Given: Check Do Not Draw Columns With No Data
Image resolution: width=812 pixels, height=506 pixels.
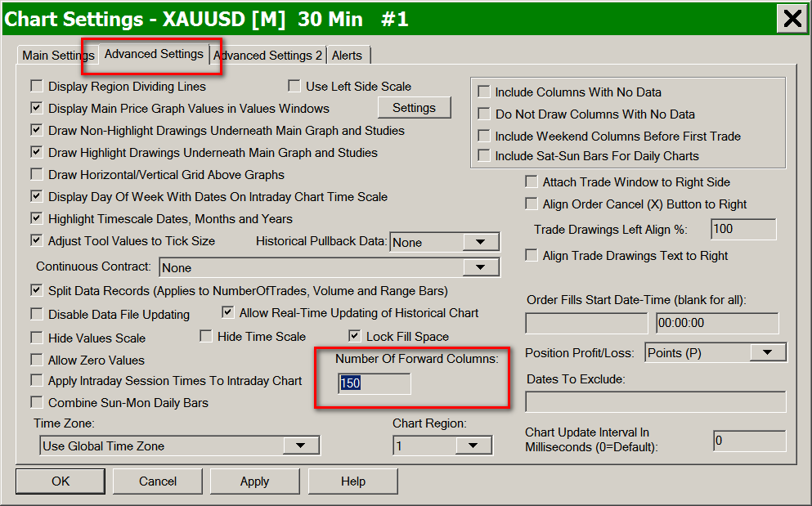Looking at the screenshot, I should click(484, 114).
